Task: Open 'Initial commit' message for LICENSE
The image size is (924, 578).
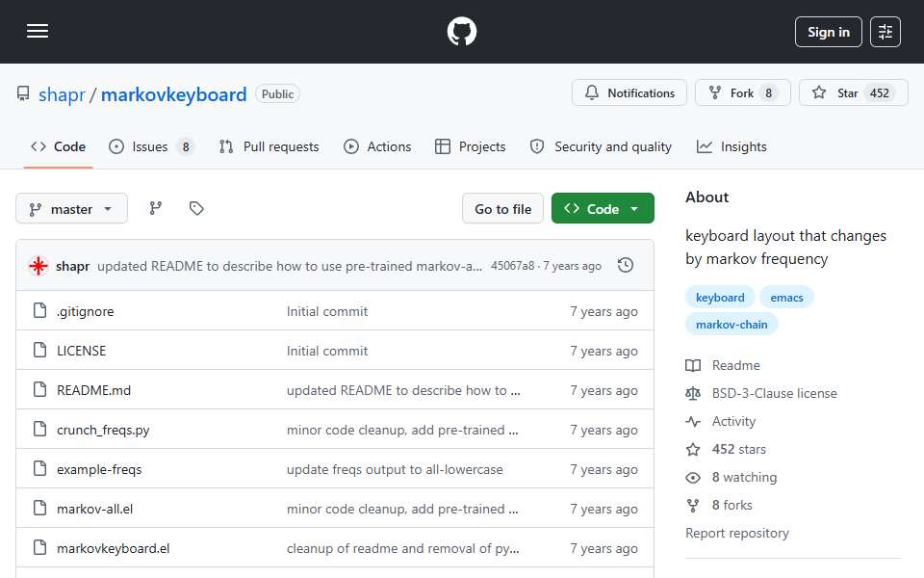Action: (327, 351)
